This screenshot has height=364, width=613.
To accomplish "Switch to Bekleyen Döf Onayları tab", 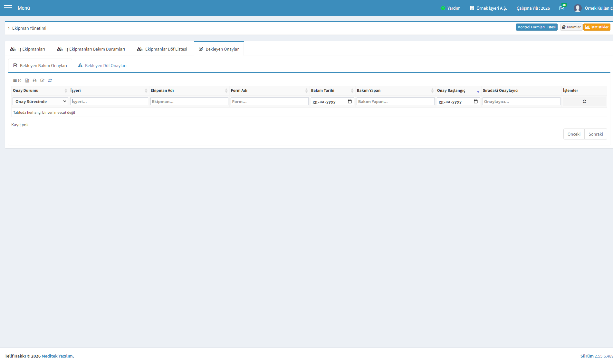I will (102, 65).
